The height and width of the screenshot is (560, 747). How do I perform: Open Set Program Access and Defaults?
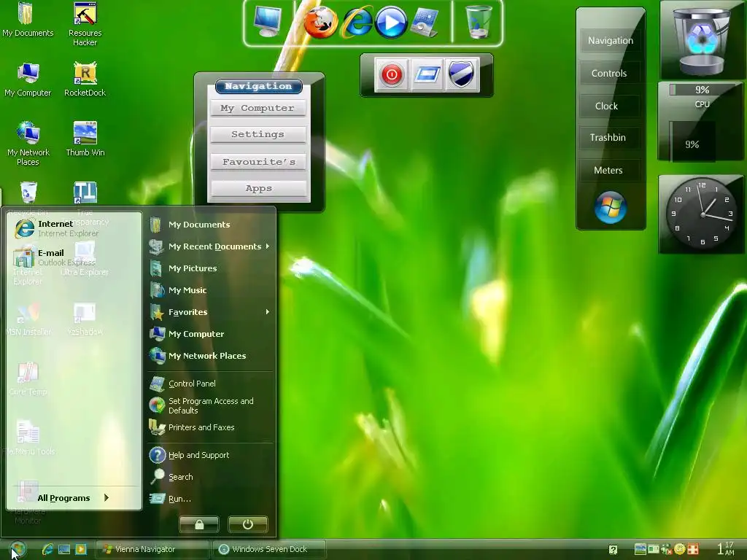click(x=209, y=405)
